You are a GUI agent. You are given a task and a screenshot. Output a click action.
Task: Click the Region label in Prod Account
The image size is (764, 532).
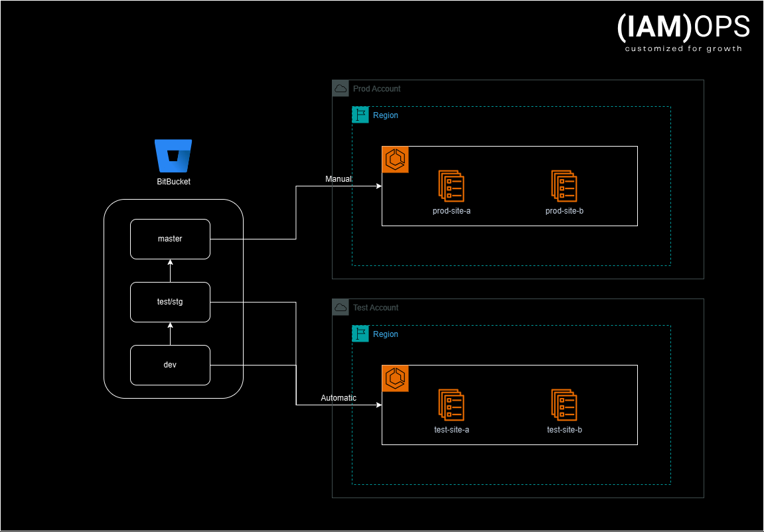coord(386,115)
